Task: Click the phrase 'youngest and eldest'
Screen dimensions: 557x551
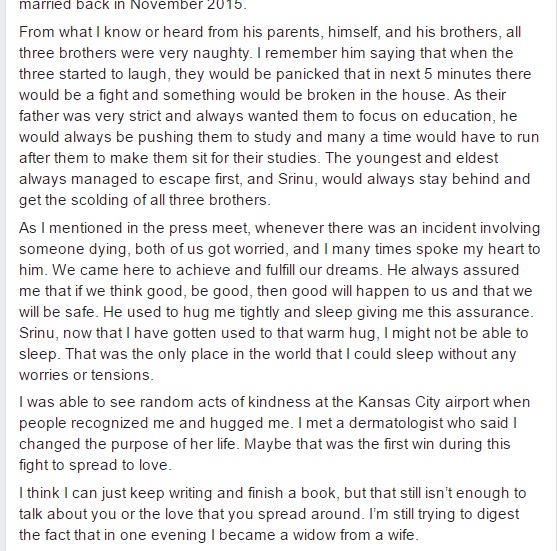Action: [427, 158]
